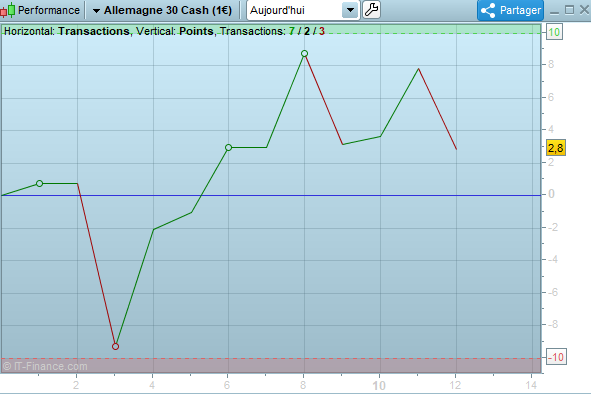Click the green winning transactions count 7

point(292,31)
